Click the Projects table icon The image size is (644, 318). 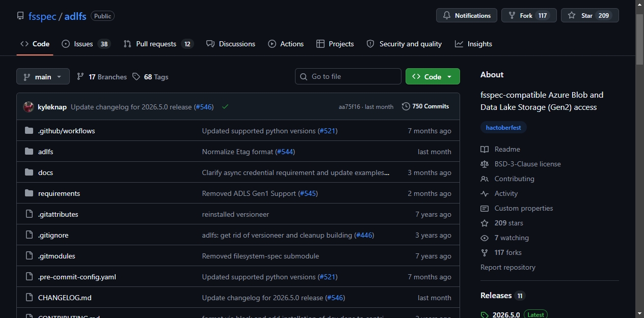[320, 44]
